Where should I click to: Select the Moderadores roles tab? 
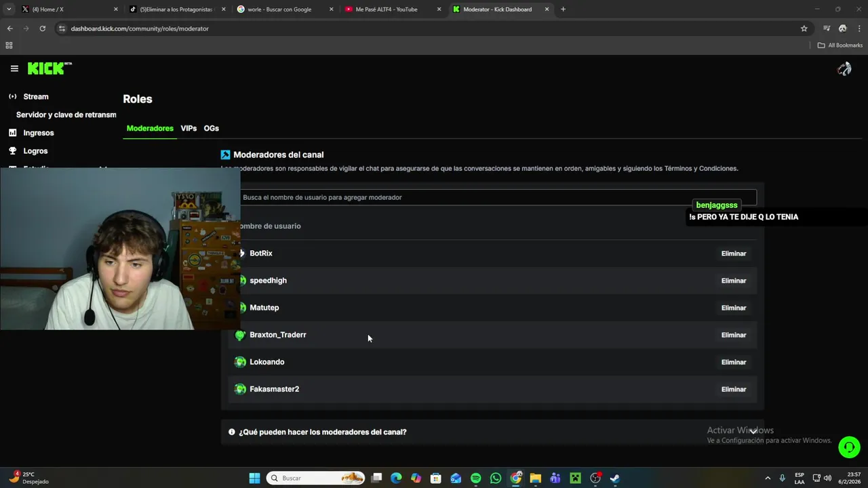click(x=150, y=128)
